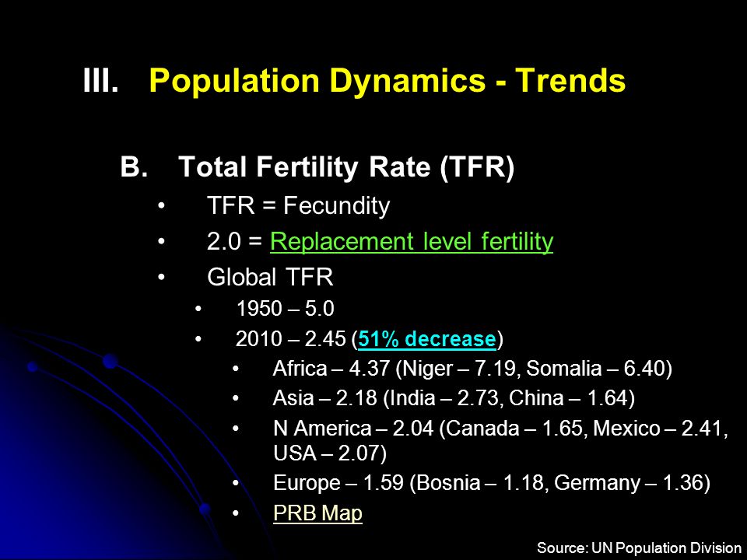Select the Africa – 4.37 line
The image size is (747, 560).
click(472, 369)
